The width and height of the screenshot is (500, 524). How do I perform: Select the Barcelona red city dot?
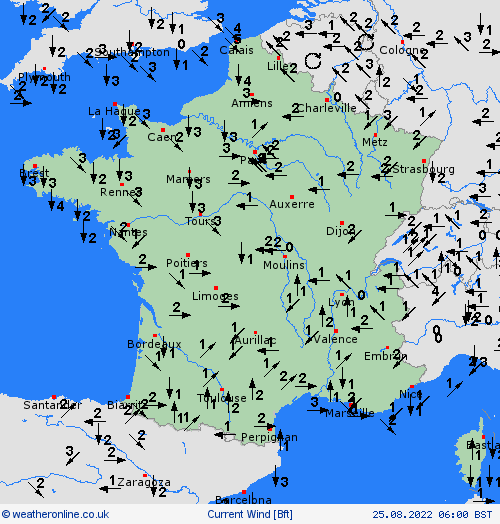pyautogui.click(x=244, y=492)
